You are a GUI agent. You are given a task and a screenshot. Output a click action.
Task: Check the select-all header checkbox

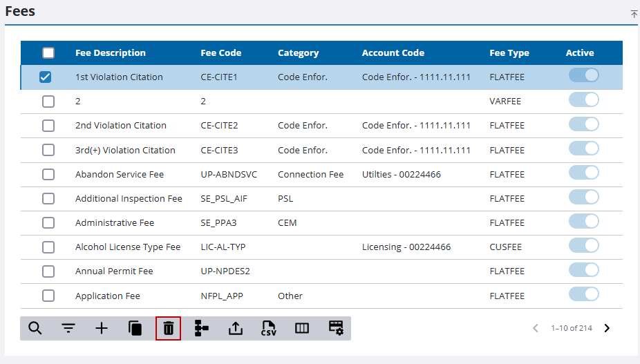click(x=48, y=53)
